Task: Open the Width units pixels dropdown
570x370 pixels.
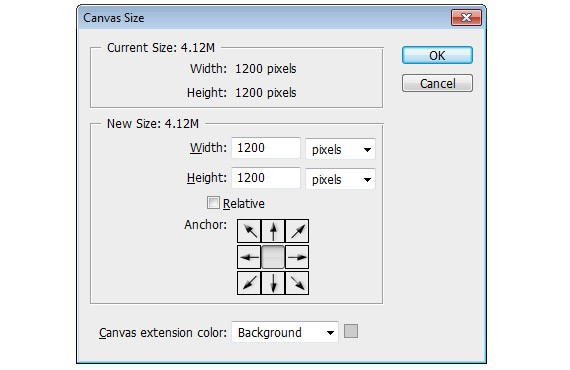Action: point(340,149)
